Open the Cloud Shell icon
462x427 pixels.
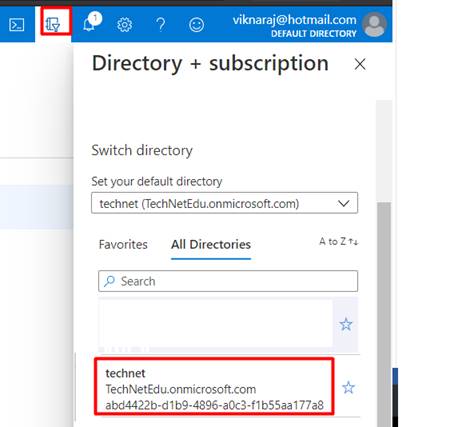click(17, 25)
